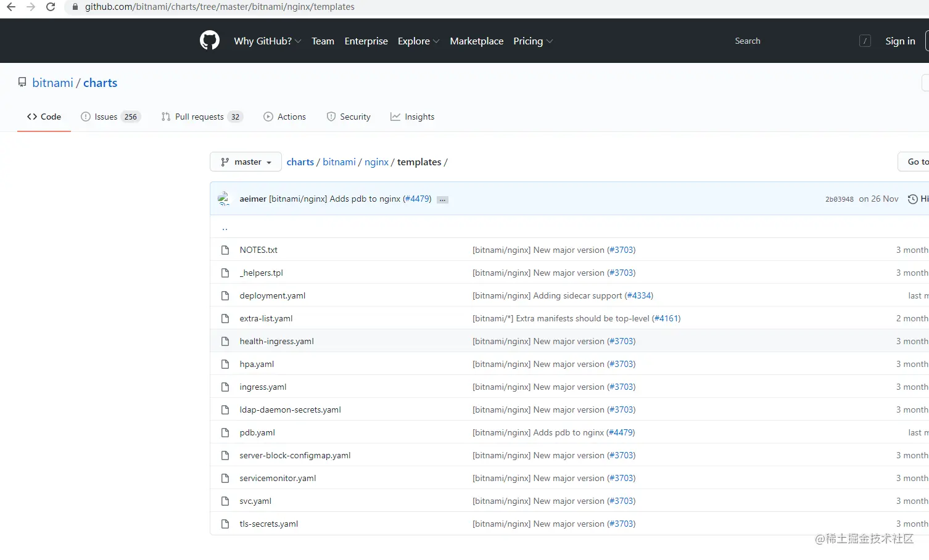The width and height of the screenshot is (929, 560).
Task: Open the extra-list.yaml file
Action: click(x=266, y=318)
